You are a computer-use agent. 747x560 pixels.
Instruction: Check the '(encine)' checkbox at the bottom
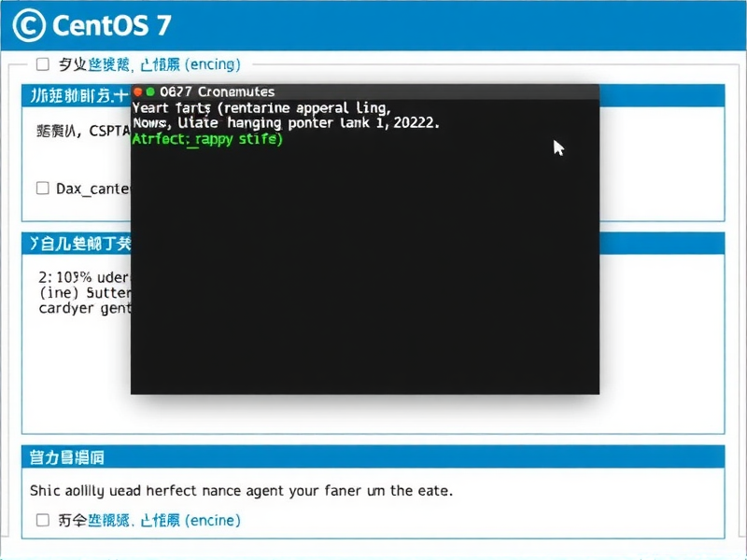pyautogui.click(x=41, y=521)
